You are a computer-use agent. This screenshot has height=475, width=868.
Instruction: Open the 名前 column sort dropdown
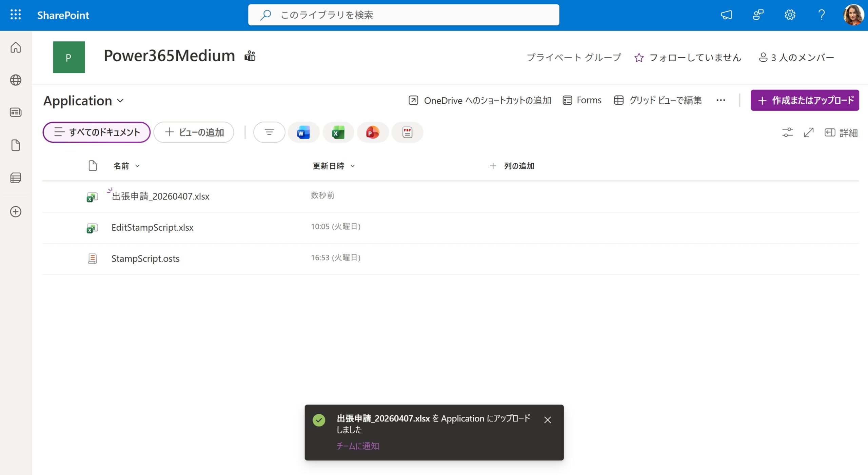(x=137, y=166)
